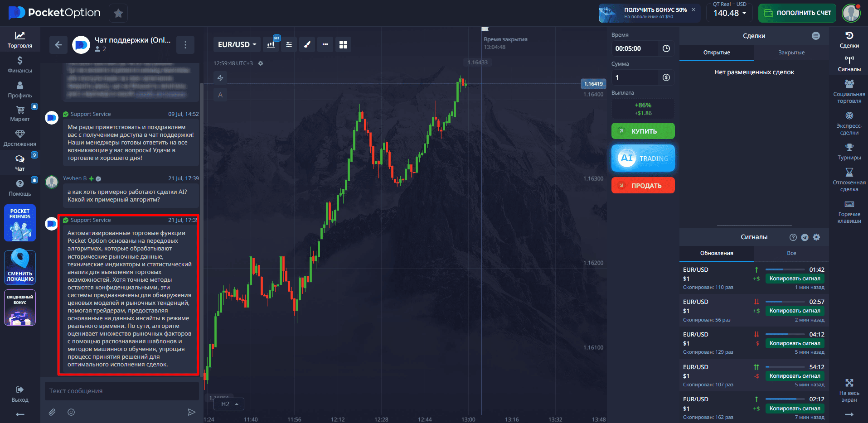
Task: Toggle quick trading lightning icon
Action: pyautogui.click(x=220, y=78)
